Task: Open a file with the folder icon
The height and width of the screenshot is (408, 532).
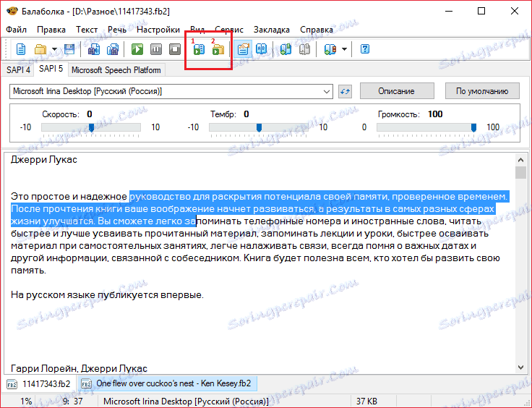Action: point(40,49)
